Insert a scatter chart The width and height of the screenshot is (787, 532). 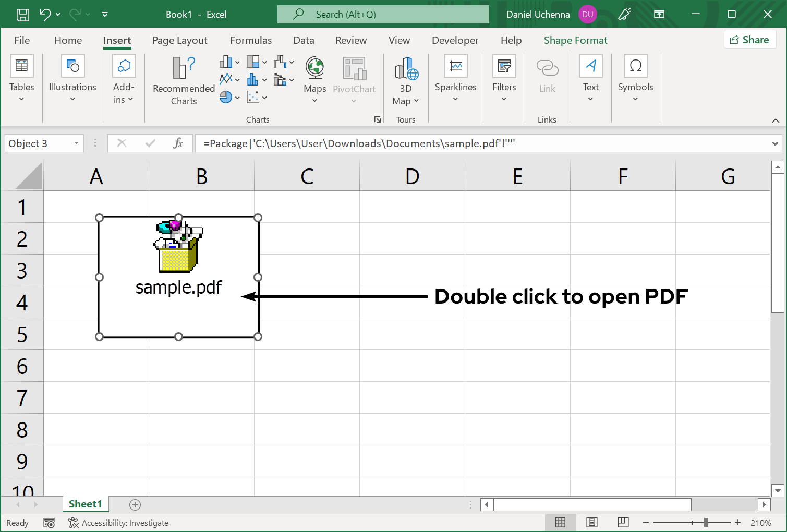[x=254, y=97]
